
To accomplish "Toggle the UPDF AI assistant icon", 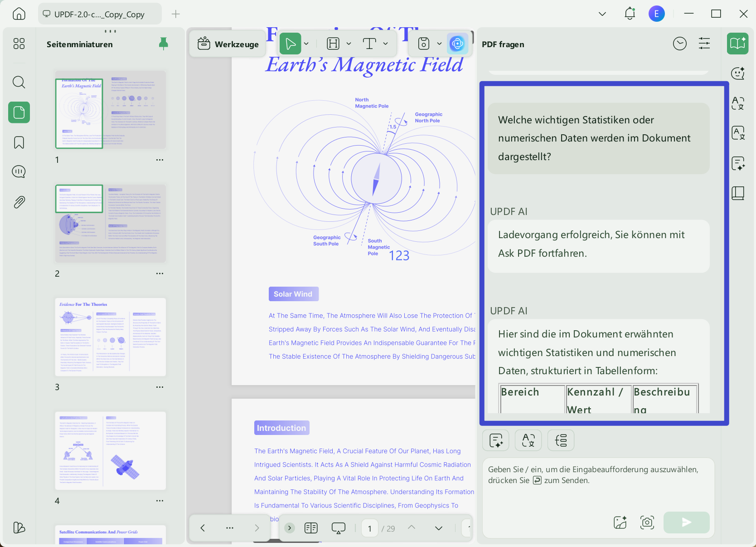I will coord(457,44).
